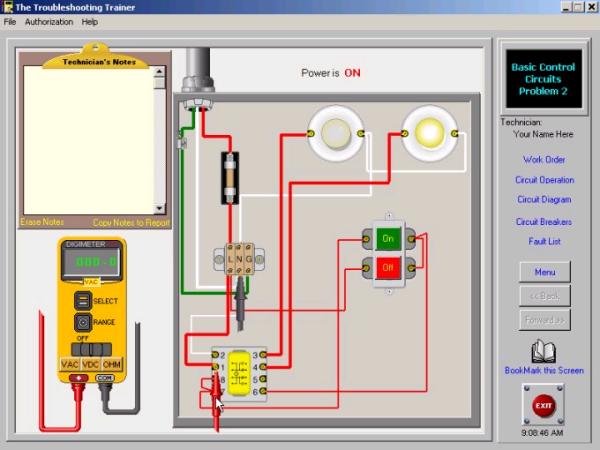
Task: Click the meter mode slider switch
Action: click(91, 349)
